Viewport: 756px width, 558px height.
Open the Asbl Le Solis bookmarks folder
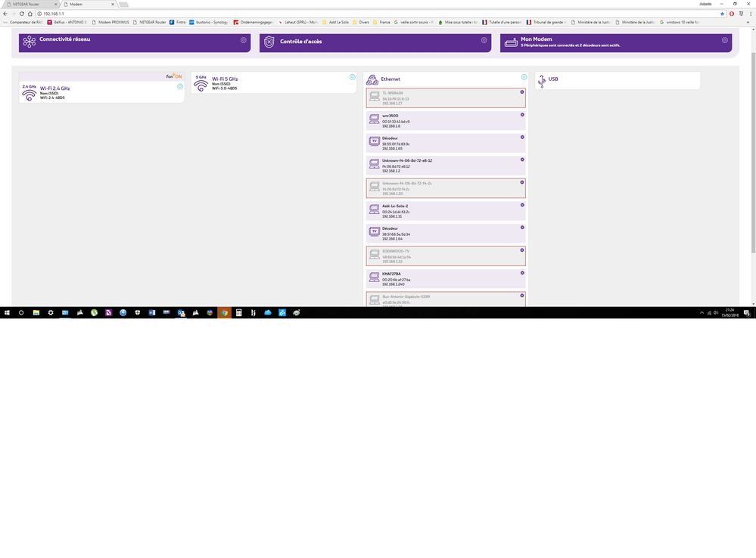click(335, 22)
